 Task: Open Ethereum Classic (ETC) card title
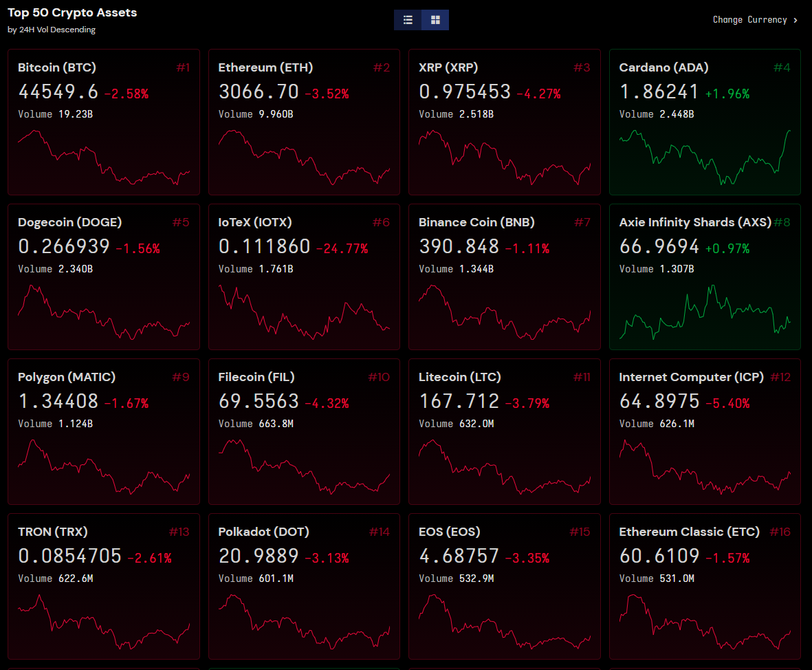(689, 532)
